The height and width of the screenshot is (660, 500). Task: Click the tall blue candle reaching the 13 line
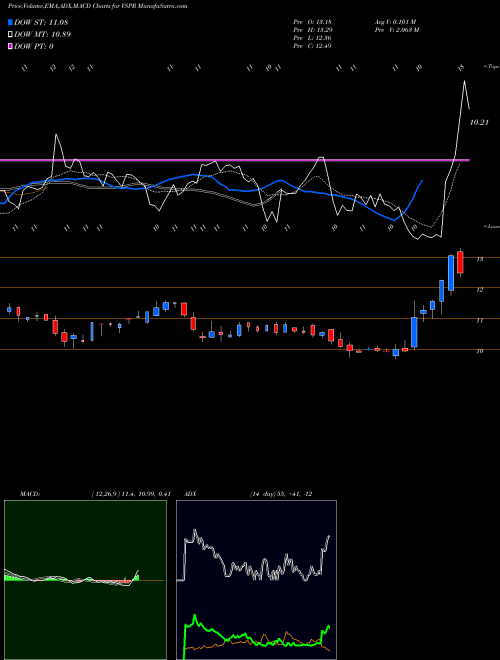(451, 273)
